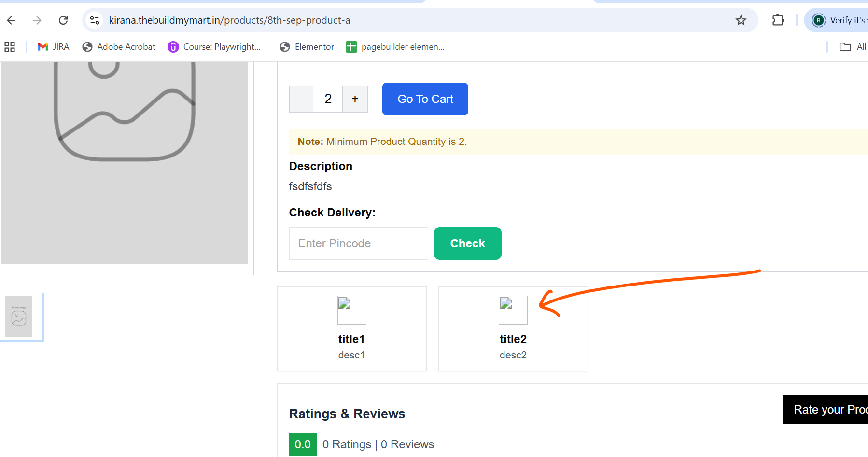Click the Ratings & Reviews heading

(347, 414)
